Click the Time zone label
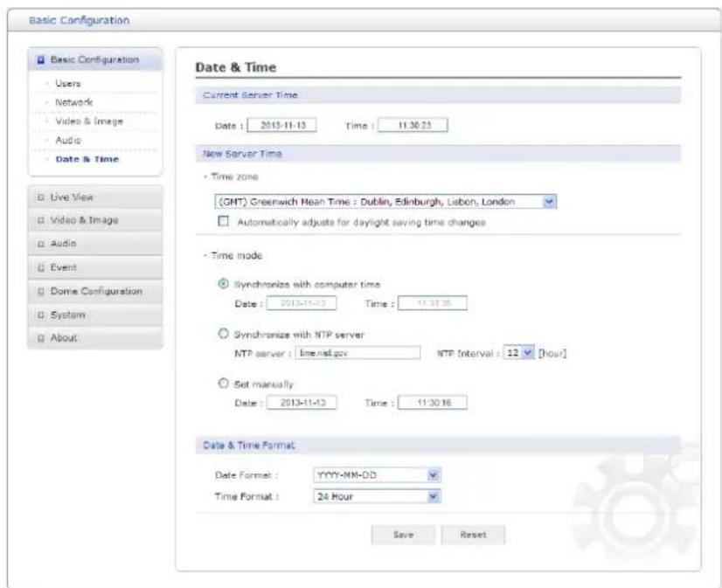Screen dimensions: 722x588 pyautogui.click(x=234, y=176)
